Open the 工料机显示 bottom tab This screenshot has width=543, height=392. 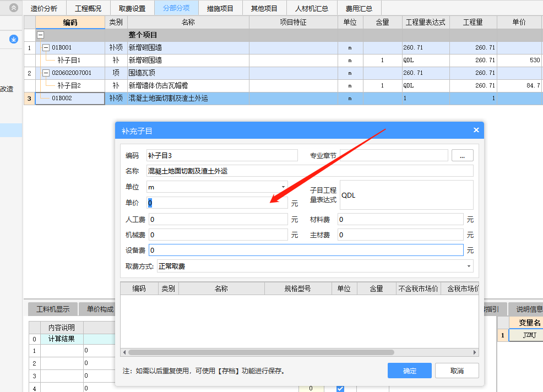click(x=53, y=309)
